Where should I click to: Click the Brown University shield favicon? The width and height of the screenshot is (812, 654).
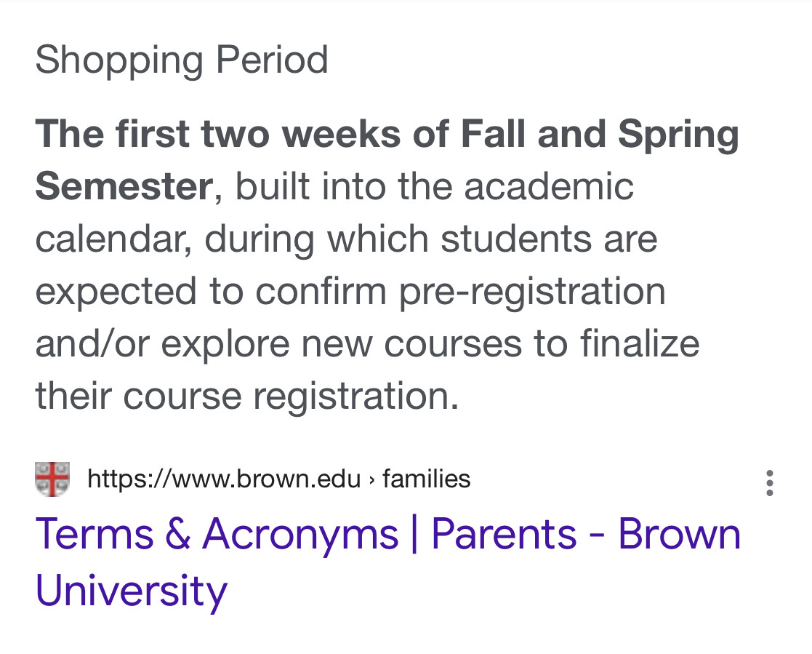tap(52, 479)
